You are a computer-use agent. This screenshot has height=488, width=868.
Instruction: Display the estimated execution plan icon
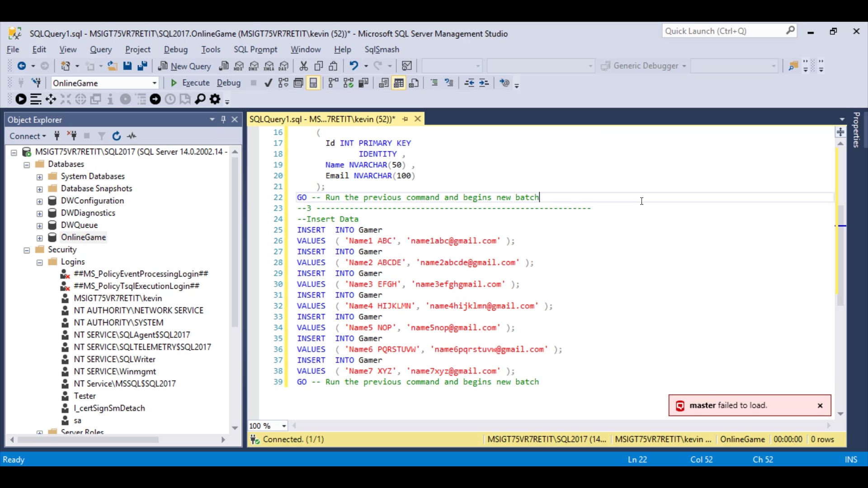[x=283, y=83]
